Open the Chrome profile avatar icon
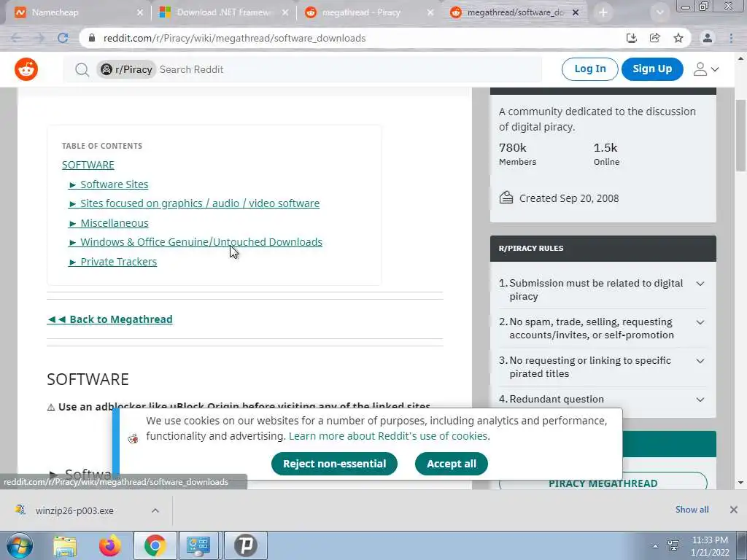This screenshot has width=747, height=560. [x=708, y=38]
